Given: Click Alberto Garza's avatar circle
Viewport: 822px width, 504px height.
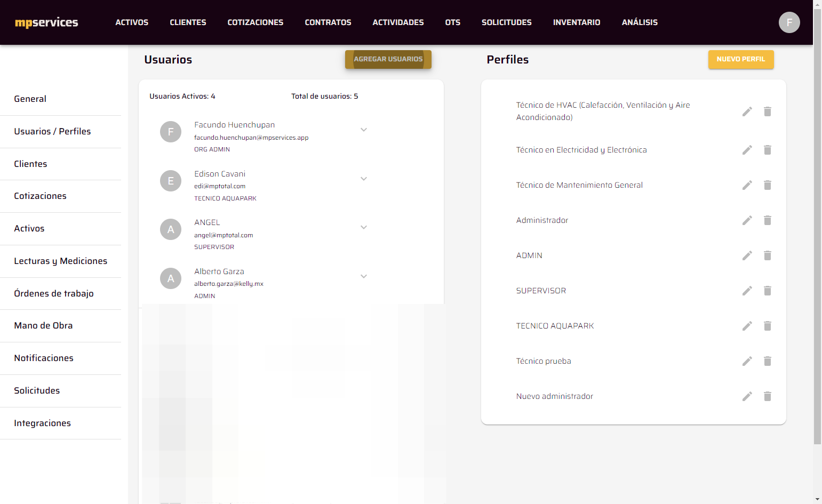Looking at the screenshot, I should tap(171, 278).
